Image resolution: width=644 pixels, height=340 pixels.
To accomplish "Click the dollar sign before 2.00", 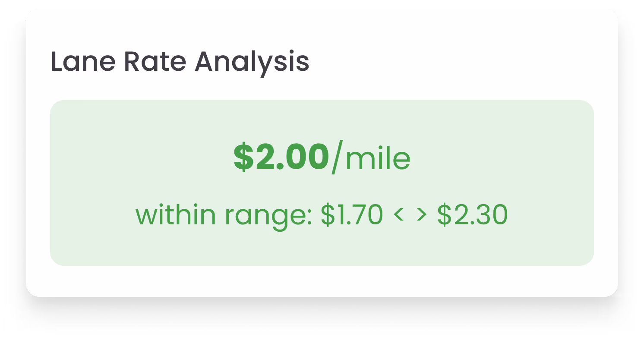I will click(x=243, y=158).
